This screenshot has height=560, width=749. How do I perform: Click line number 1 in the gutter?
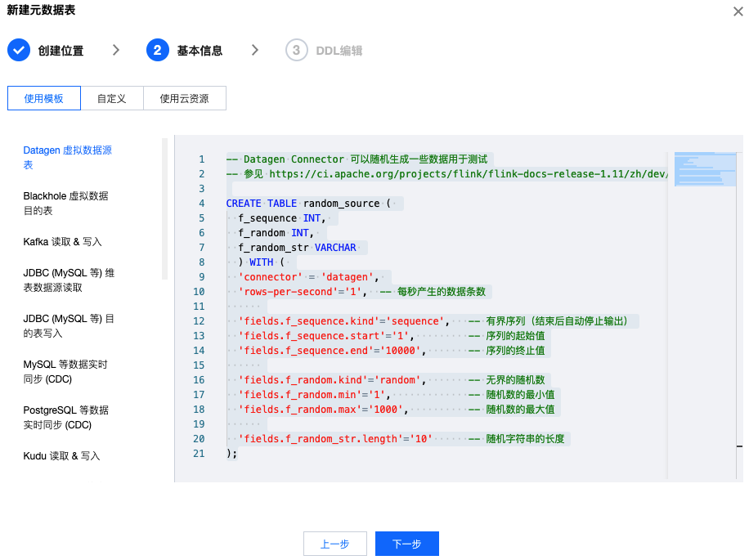pos(202,159)
